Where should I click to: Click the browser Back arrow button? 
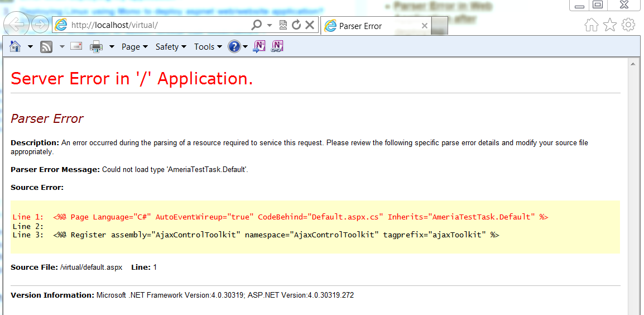(16, 25)
